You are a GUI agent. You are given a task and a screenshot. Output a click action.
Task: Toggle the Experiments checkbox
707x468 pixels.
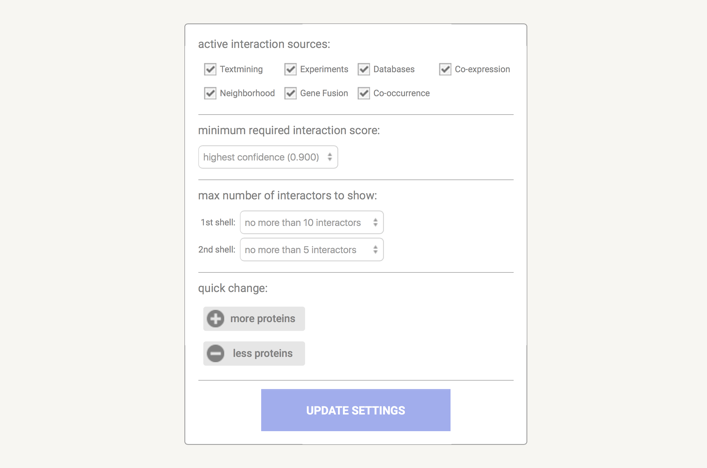point(290,69)
